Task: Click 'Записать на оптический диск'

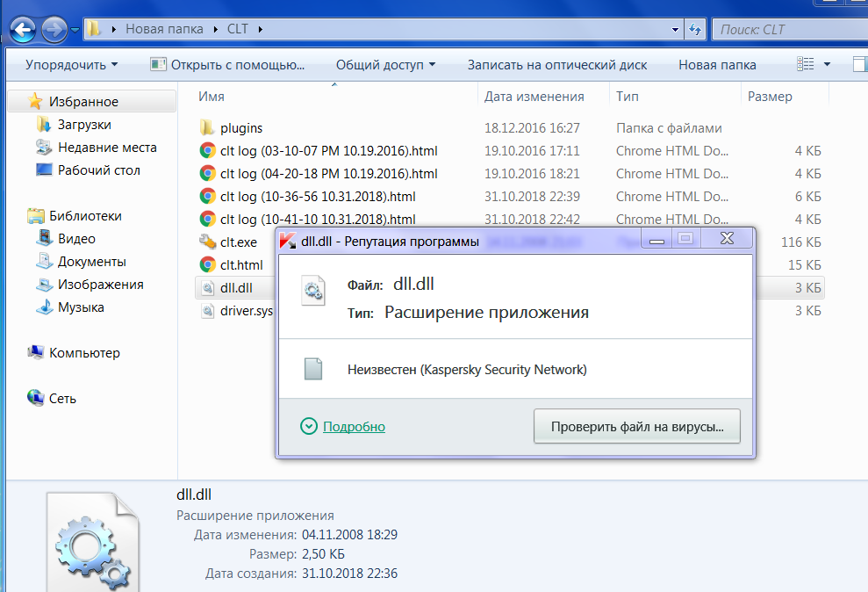Action: pyautogui.click(x=557, y=65)
